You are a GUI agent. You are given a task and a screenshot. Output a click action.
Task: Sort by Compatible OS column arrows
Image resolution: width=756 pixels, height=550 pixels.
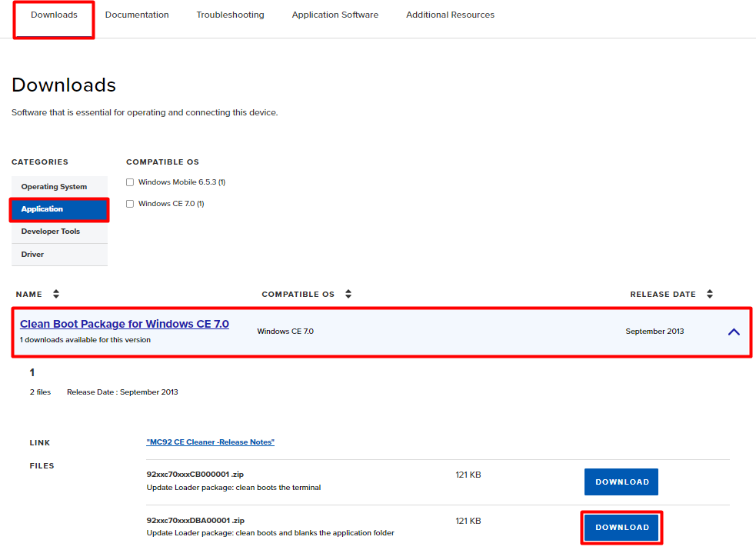click(x=348, y=295)
